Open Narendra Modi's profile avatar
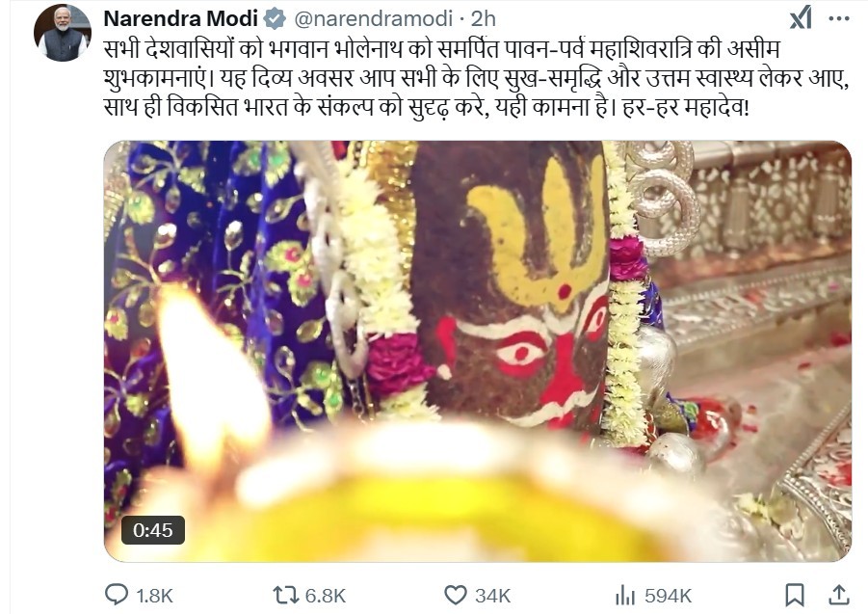The height and width of the screenshot is (614, 868). [x=63, y=33]
